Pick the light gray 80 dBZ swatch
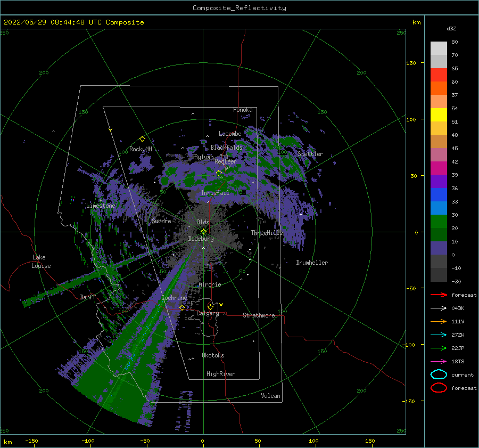This screenshot has height=448, width=479. click(439, 48)
